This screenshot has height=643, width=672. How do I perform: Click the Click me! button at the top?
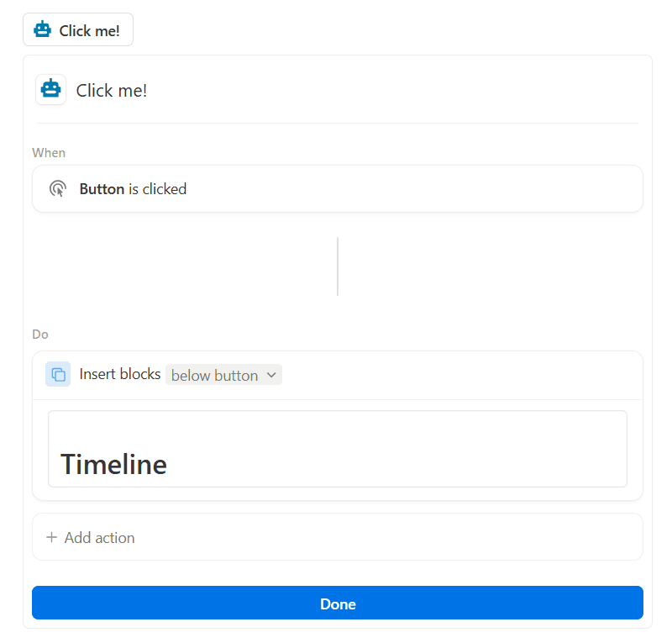(x=78, y=29)
